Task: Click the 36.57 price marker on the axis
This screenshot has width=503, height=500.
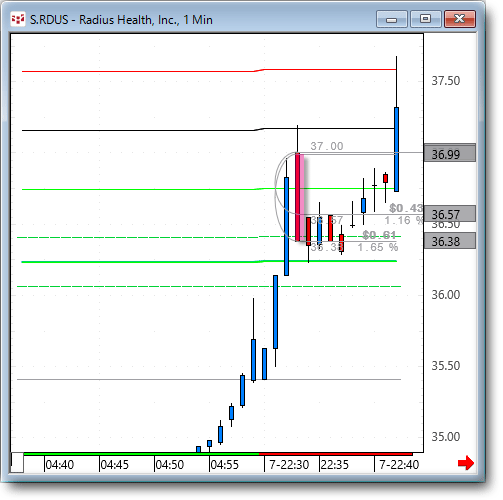Action: point(450,214)
